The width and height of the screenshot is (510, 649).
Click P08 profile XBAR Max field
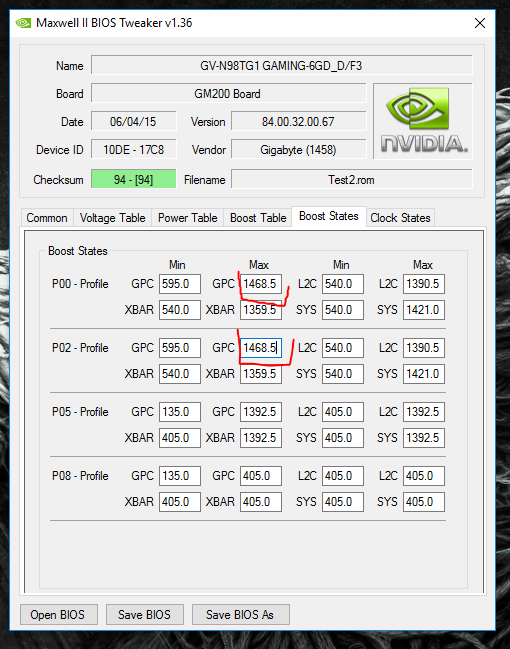click(x=261, y=502)
